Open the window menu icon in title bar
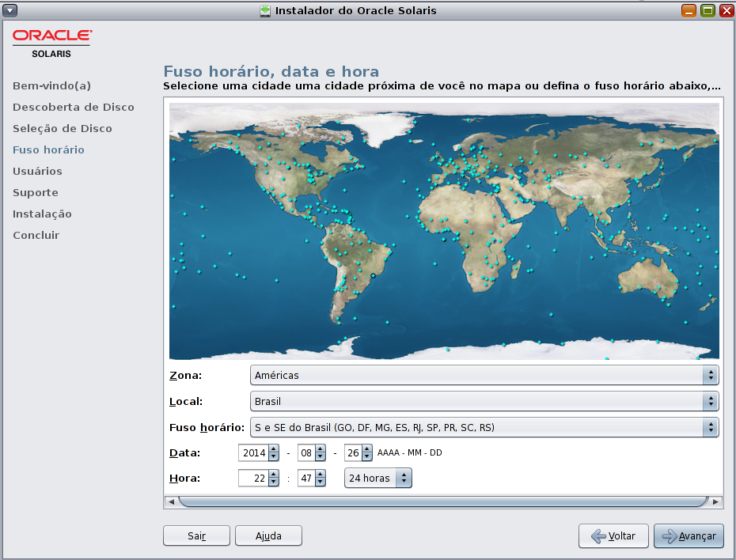This screenshot has height=560, width=736. (x=9, y=10)
